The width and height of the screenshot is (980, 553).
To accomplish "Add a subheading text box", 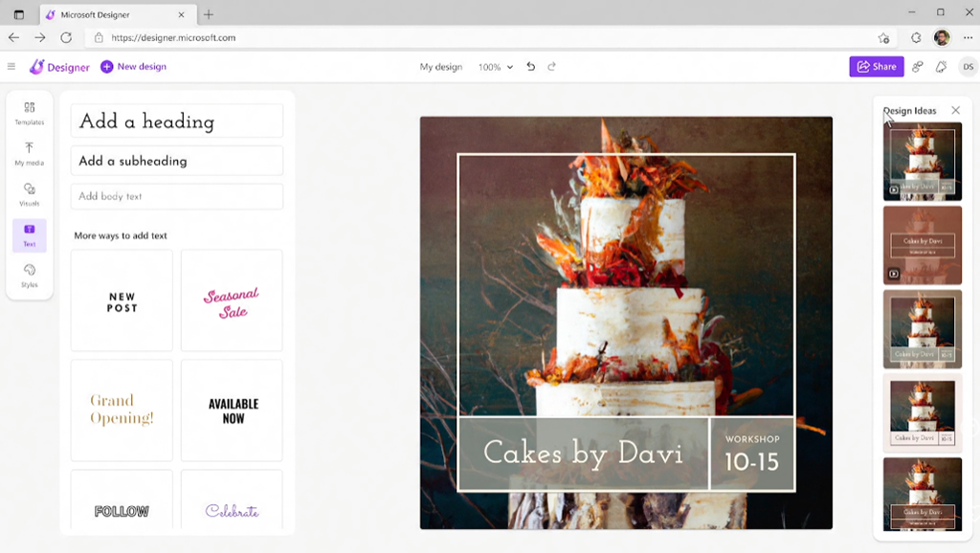I will [177, 161].
